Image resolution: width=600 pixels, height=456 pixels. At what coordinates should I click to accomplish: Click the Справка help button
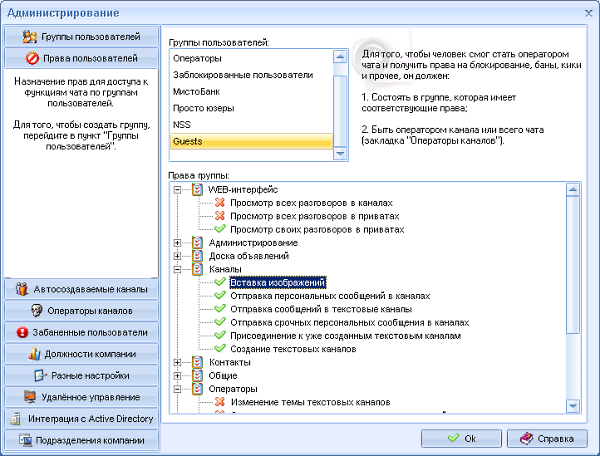[548, 438]
